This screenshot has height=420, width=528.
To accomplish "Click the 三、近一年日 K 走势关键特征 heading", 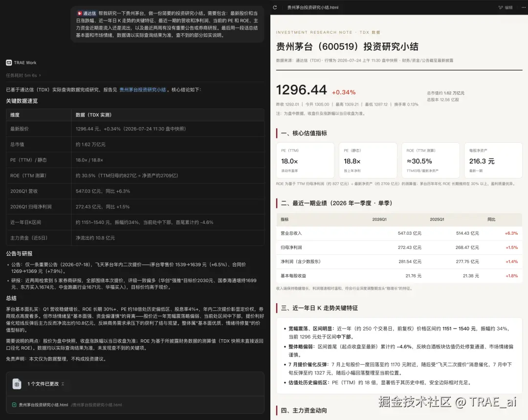I will (319, 308).
